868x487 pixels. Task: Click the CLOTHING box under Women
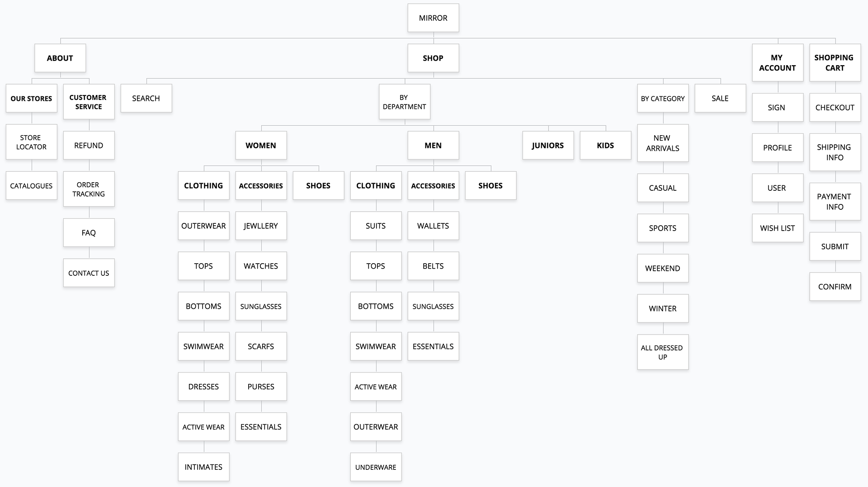[203, 185]
